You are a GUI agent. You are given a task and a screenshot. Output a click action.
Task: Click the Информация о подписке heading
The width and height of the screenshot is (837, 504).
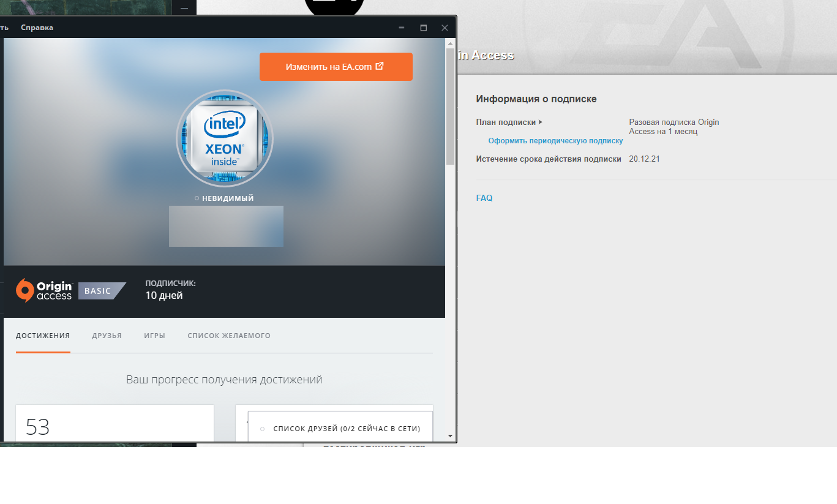coord(536,99)
